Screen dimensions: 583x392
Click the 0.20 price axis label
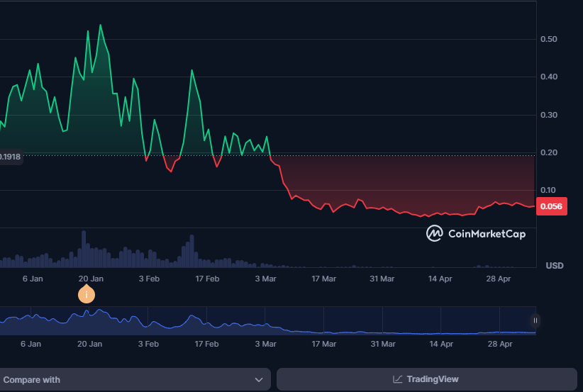[x=549, y=152]
